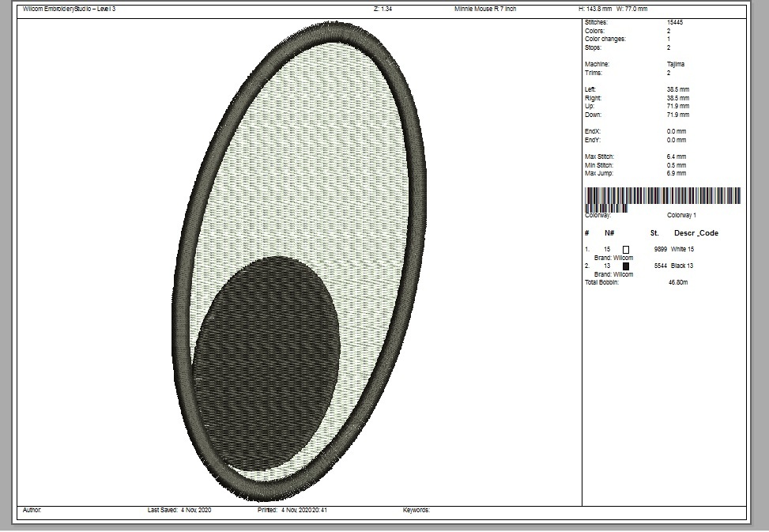Click the thread description 'White 15'
Image resolution: width=769 pixels, height=532 pixels.
682,250
